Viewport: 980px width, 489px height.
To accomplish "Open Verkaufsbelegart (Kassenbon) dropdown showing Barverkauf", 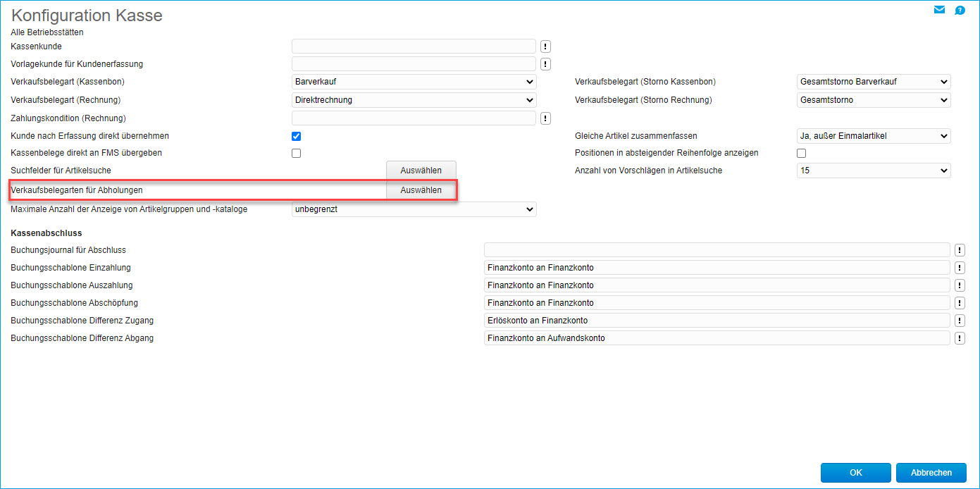I will (414, 82).
